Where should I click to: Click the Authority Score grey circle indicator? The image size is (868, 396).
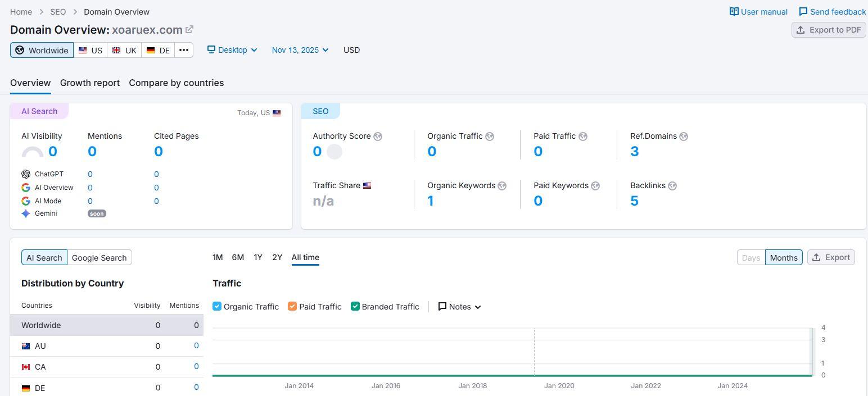coord(334,152)
